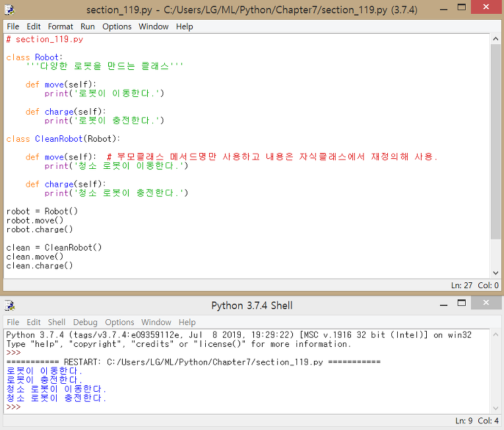This screenshot has height=430, width=504.
Task: Click 'def move(self):' in Robot class
Action: point(61,84)
